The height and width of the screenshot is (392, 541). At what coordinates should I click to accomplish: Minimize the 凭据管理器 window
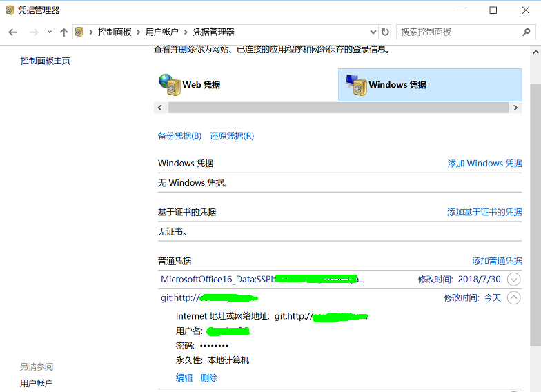pos(461,10)
